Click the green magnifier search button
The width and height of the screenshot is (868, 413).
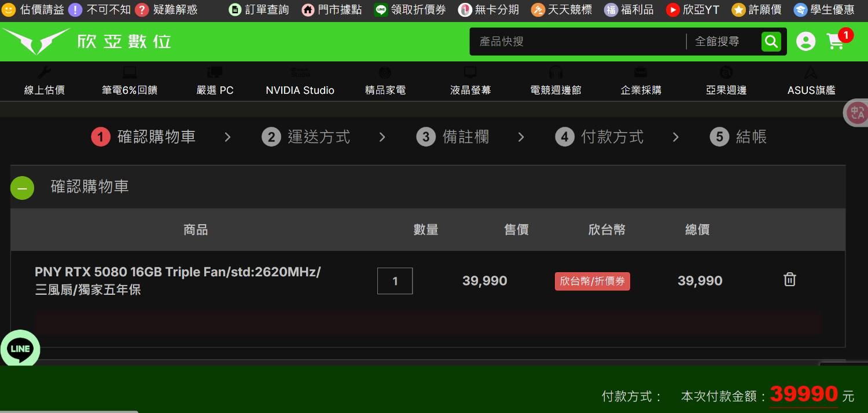pos(771,42)
